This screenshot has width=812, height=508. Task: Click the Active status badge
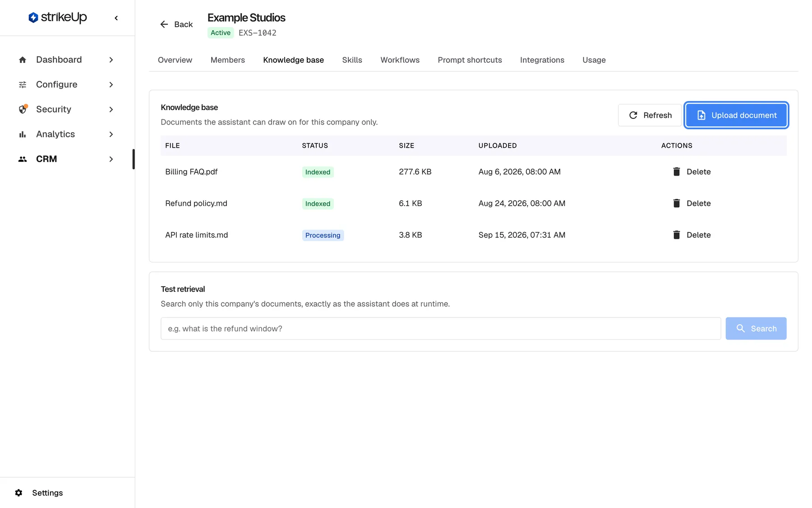(x=221, y=33)
